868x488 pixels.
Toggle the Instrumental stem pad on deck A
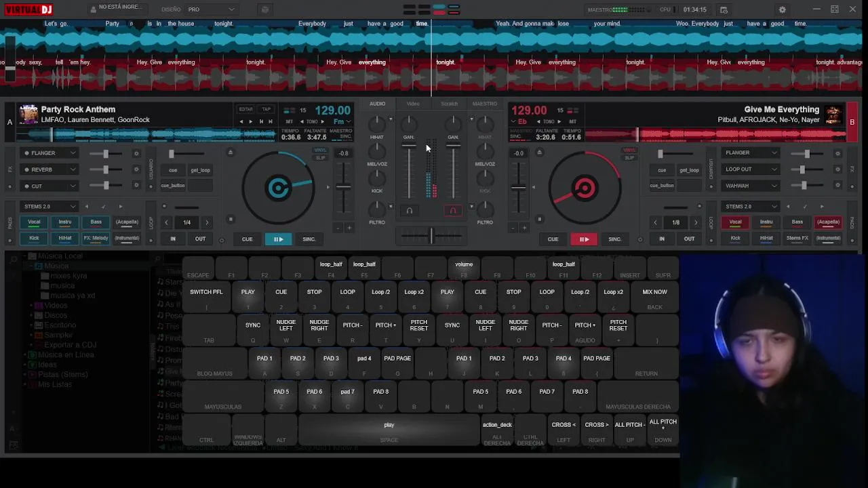tap(127, 238)
